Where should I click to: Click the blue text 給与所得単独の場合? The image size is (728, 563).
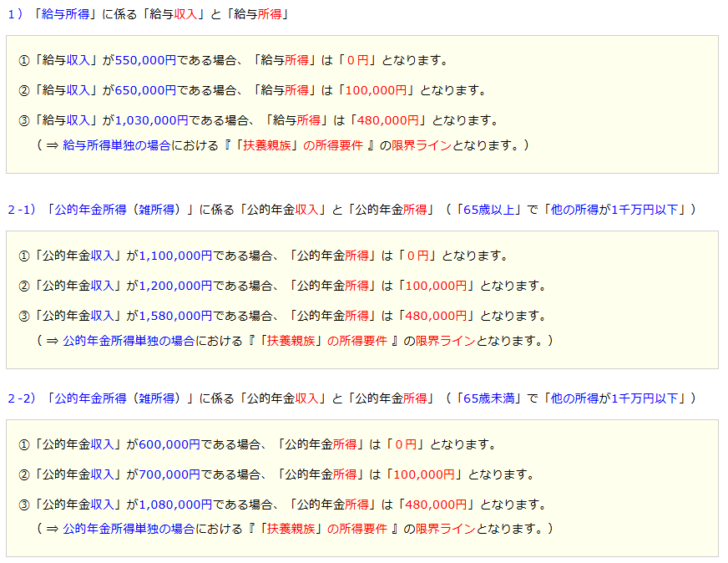(x=117, y=145)
